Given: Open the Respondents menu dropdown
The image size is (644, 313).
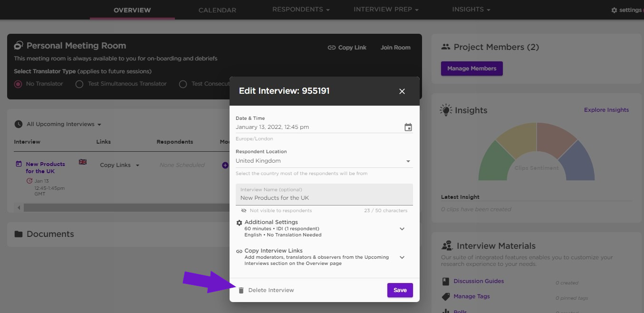Looking at the screenshot, I should click(301, 10).
